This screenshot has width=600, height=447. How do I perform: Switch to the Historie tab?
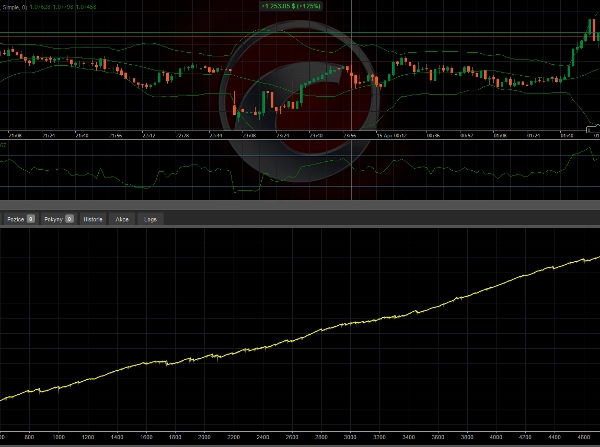pos(93,219)
